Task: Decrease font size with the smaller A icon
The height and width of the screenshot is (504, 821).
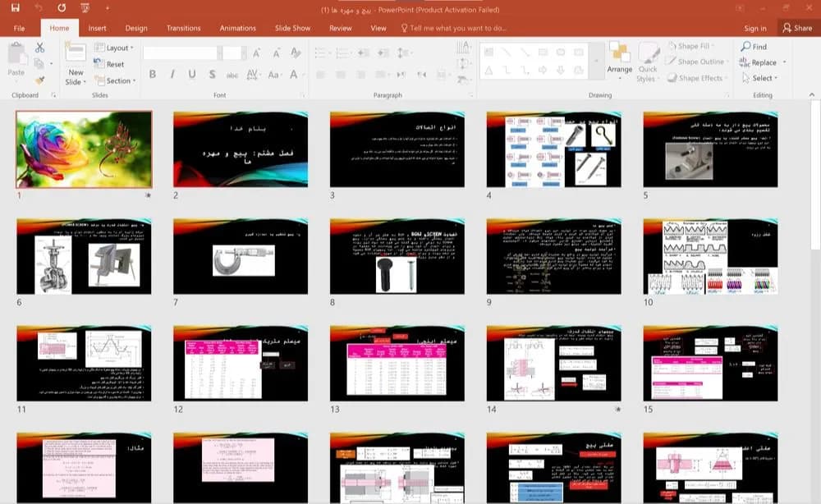Action: click(276, 53)
